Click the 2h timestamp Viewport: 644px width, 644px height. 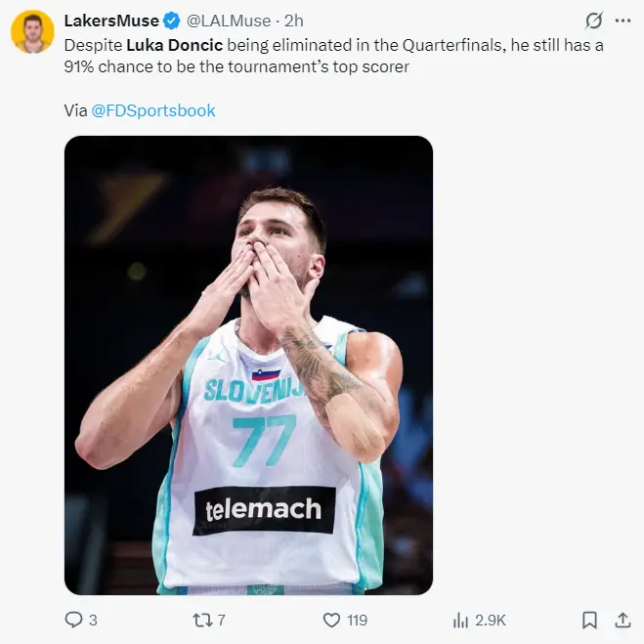point(293,21)
